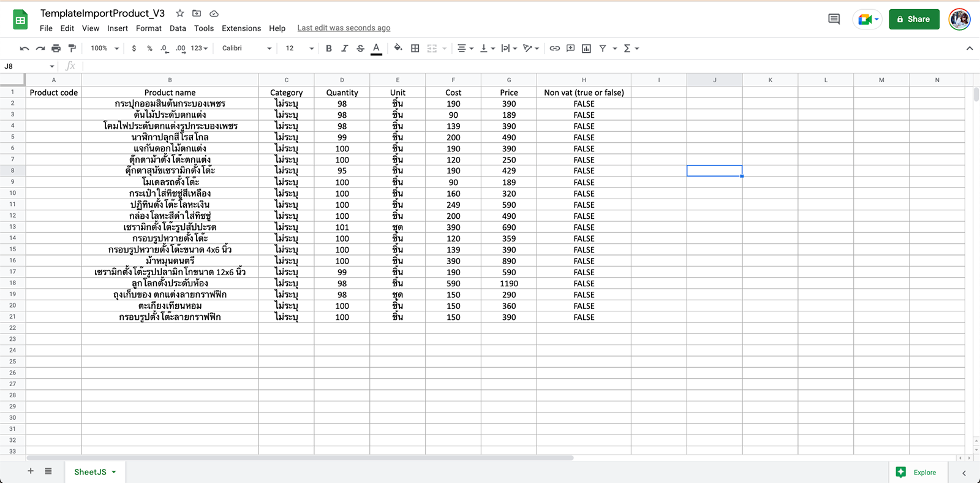Open the more number formats 123 dropdown
The height and width of the screenshot is (483, 980).
click(199, 48)
